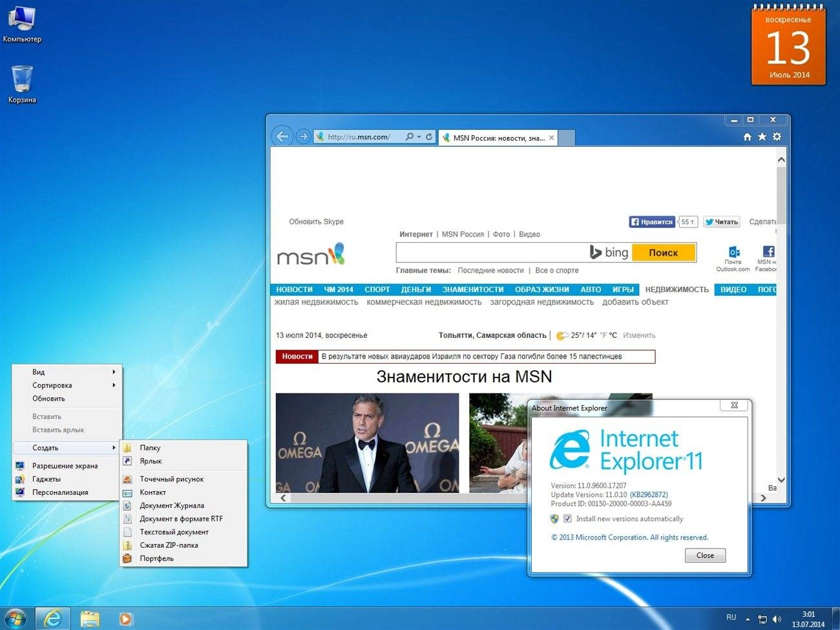Image resolution: width=840 pixels, height=630 pixels.
Task: Click the page vertical scrollbar thumb
Action: pyautogui.click(x=781, y=194)
